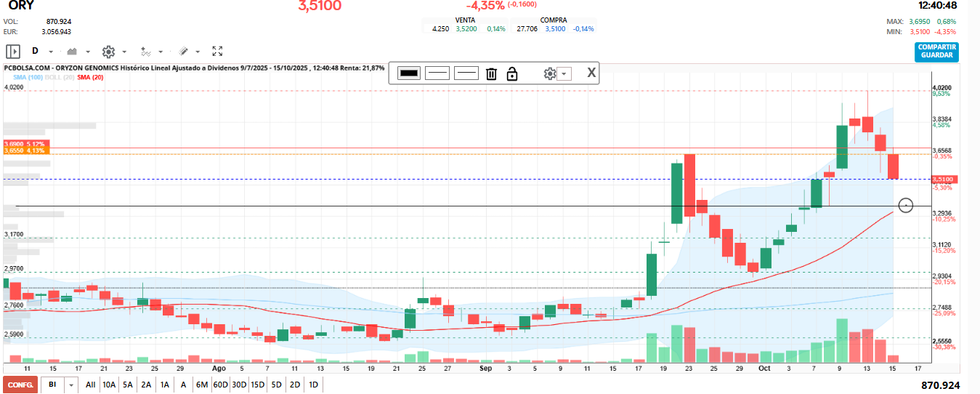Expand the D timeframe dropdown arrow

pos(51,52)
